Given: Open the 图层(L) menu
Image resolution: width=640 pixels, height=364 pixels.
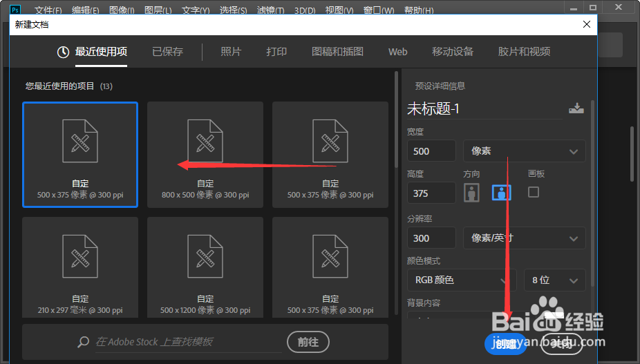Looking at the screenshot, I should point(158,10).
